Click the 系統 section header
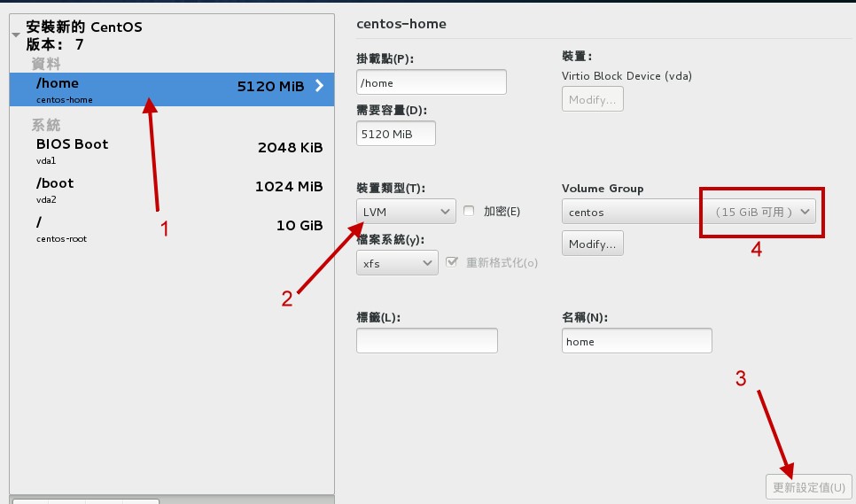The height and width of the screenshot is (504, 856). click(x=46, y=124)
